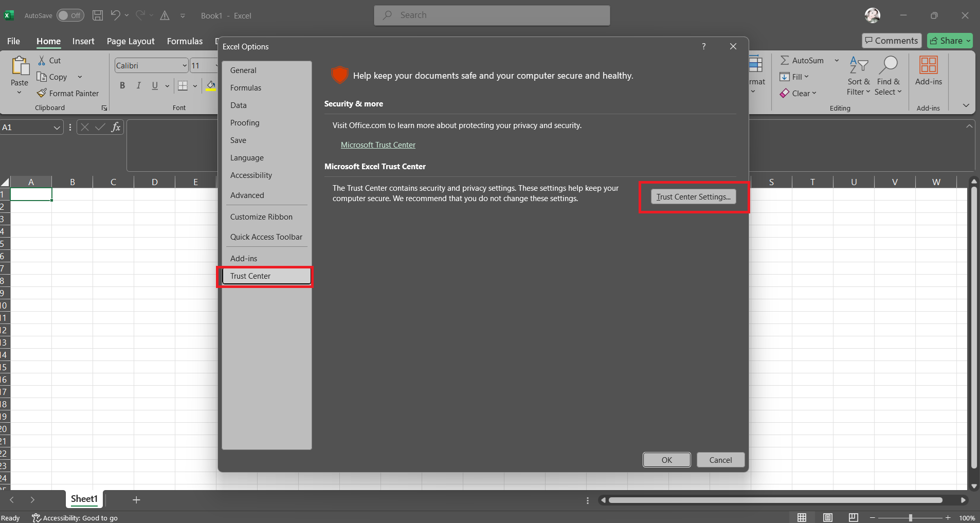Open Sort & Filter menu
Screen dimensions: 980x523
click(x=859, y=76)
